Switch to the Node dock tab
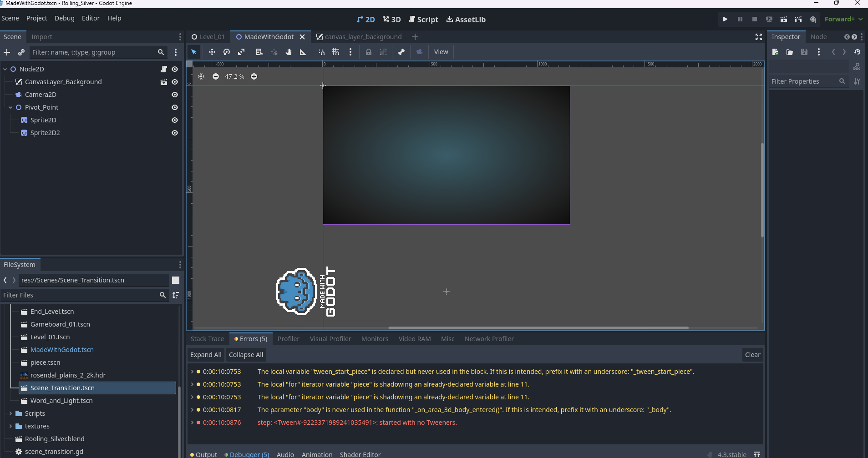 818,37
